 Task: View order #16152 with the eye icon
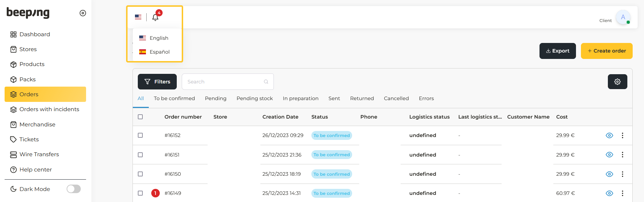point(609,135)
